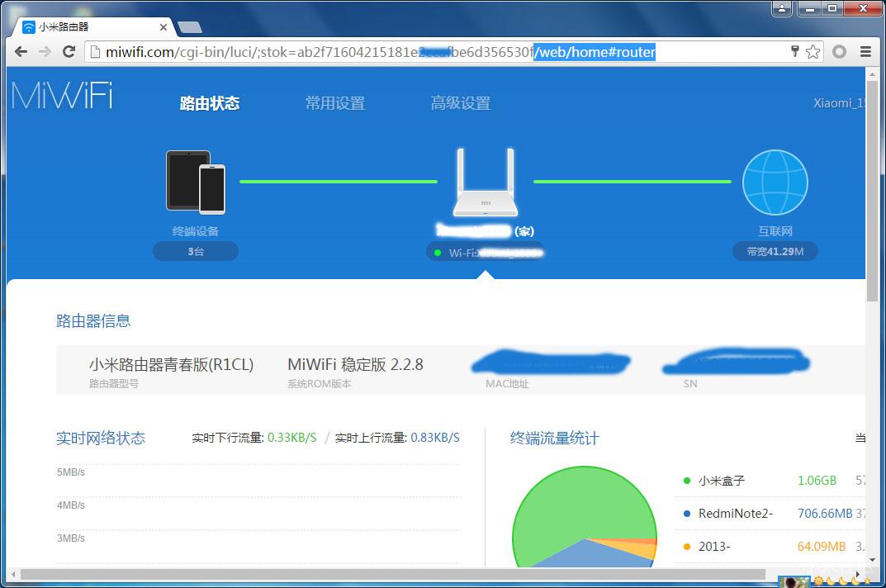Click the 0.33KB/S download rate value
This screenshot has height=588, width=886.
292,438
